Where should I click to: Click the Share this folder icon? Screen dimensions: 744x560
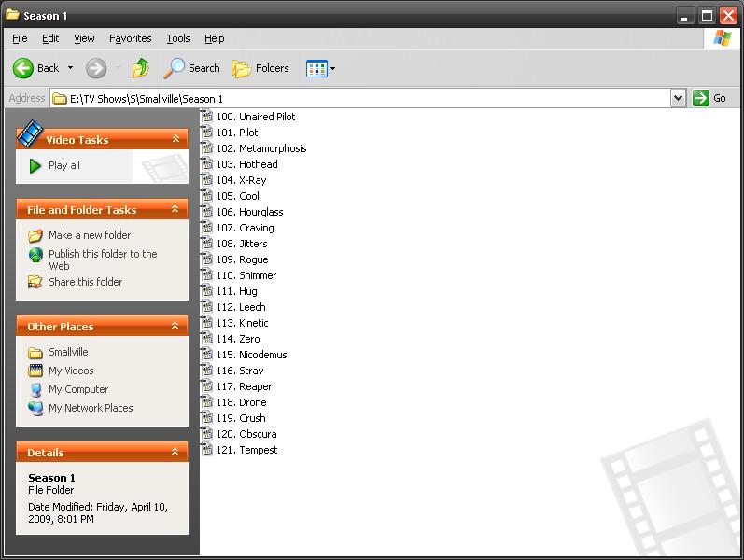35,282
